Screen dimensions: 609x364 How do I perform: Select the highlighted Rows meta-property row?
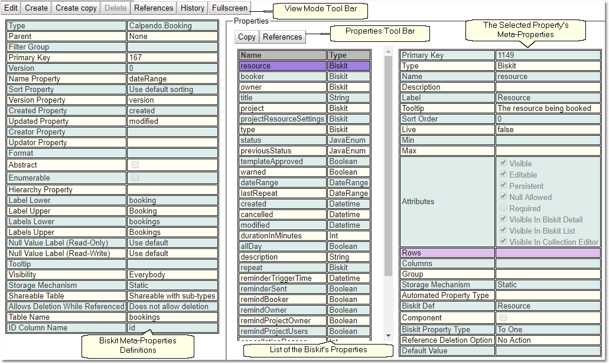click(x=448, y=253)
